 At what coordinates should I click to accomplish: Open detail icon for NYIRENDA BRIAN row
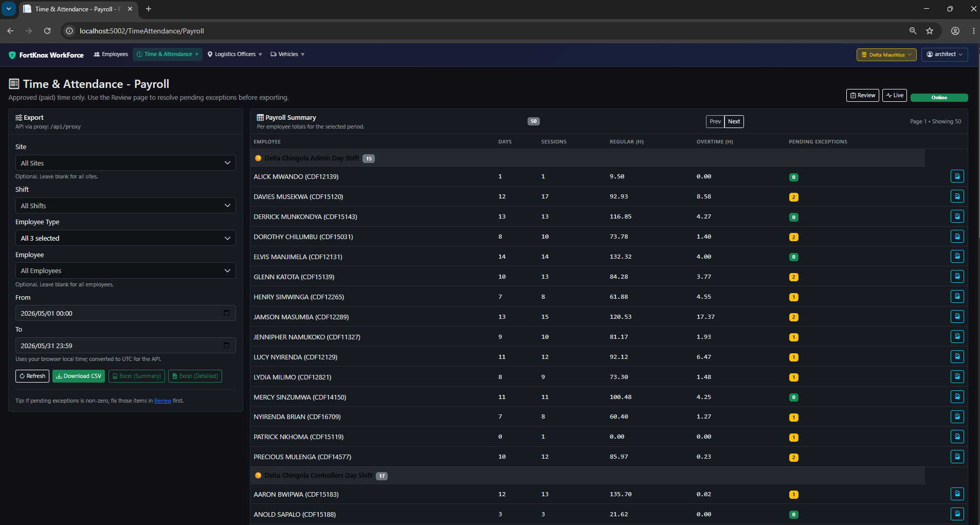(x=957, y=417)
